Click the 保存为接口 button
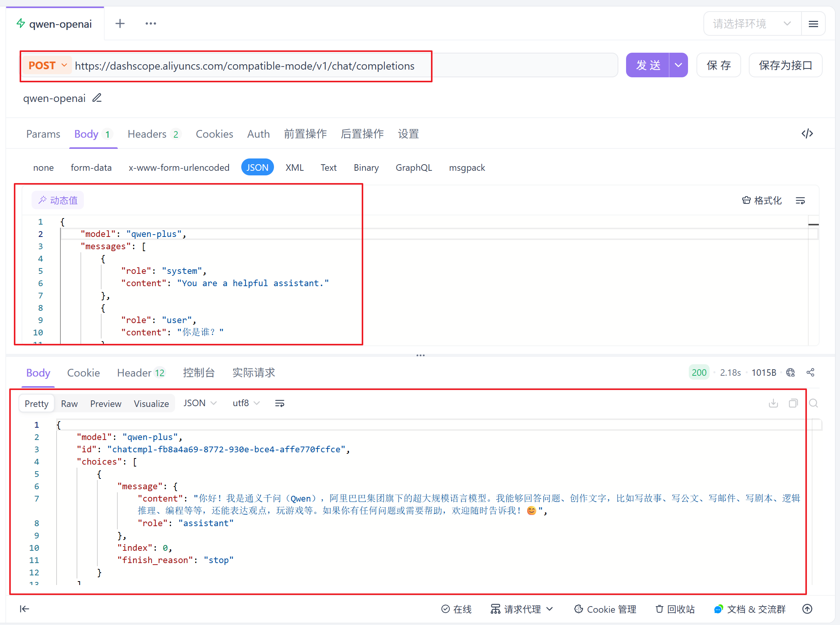This screenshot has width=840, height=625. coord(785,65)
